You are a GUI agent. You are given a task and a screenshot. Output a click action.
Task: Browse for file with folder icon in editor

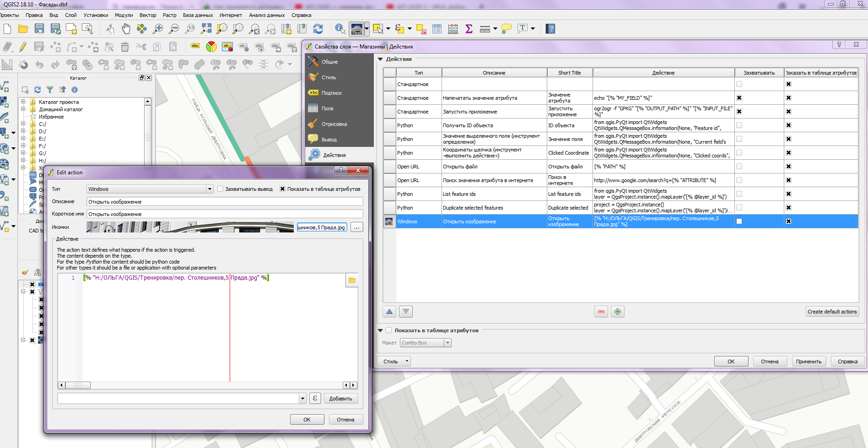point(352,280)
